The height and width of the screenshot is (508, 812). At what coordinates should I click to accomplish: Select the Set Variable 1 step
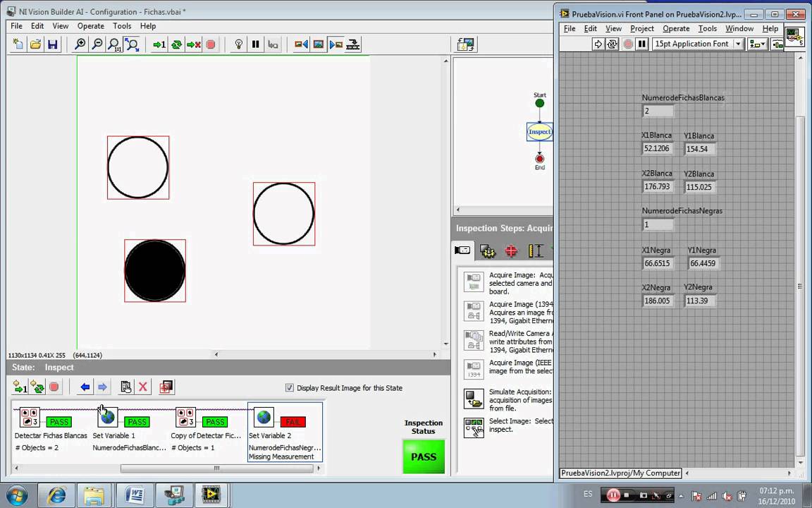point(130,431)
